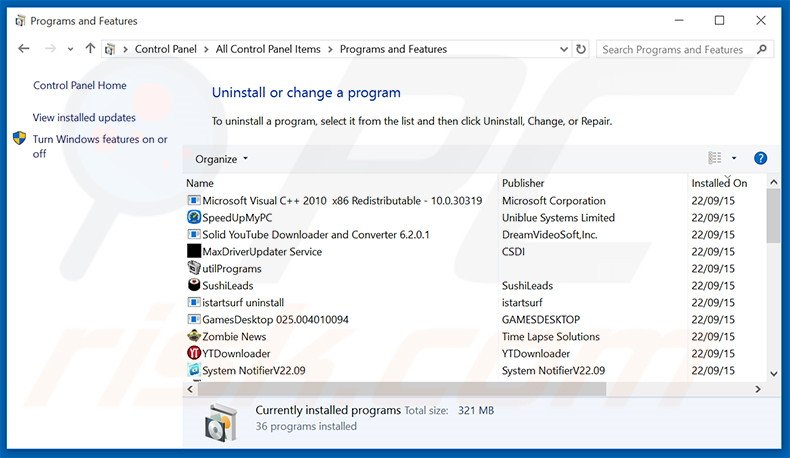Image resolution: width=790 pixels, height=458 pixels.
Task: Click the search magnifier icon
Action: click(762, 49)
